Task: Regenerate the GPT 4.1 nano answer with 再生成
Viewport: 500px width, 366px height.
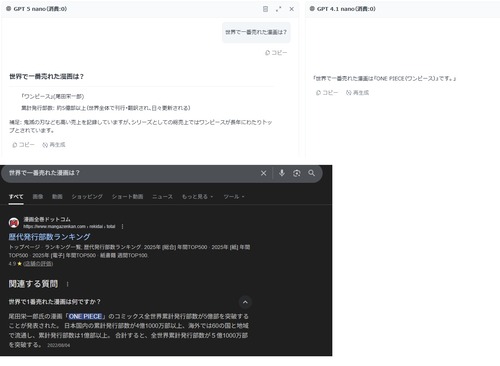Action: click(357, 93)
